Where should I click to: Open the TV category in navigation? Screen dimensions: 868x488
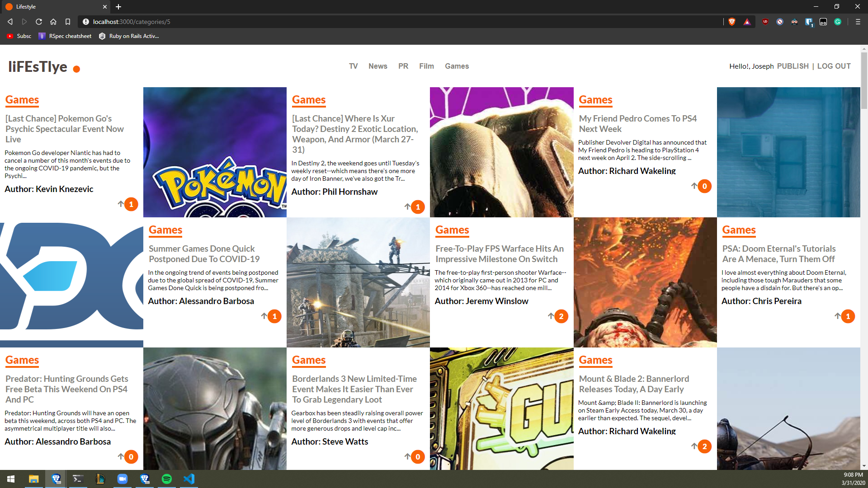point(353,66)
